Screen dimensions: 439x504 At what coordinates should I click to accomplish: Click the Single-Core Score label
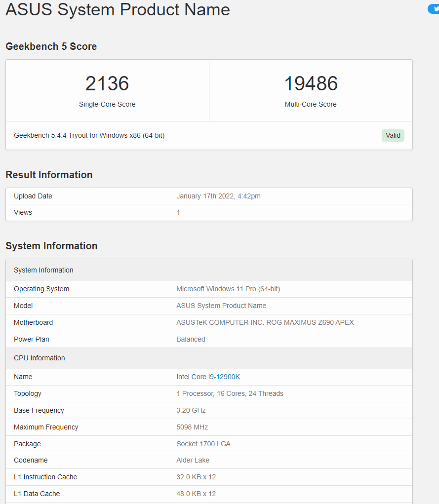[107, 104]
